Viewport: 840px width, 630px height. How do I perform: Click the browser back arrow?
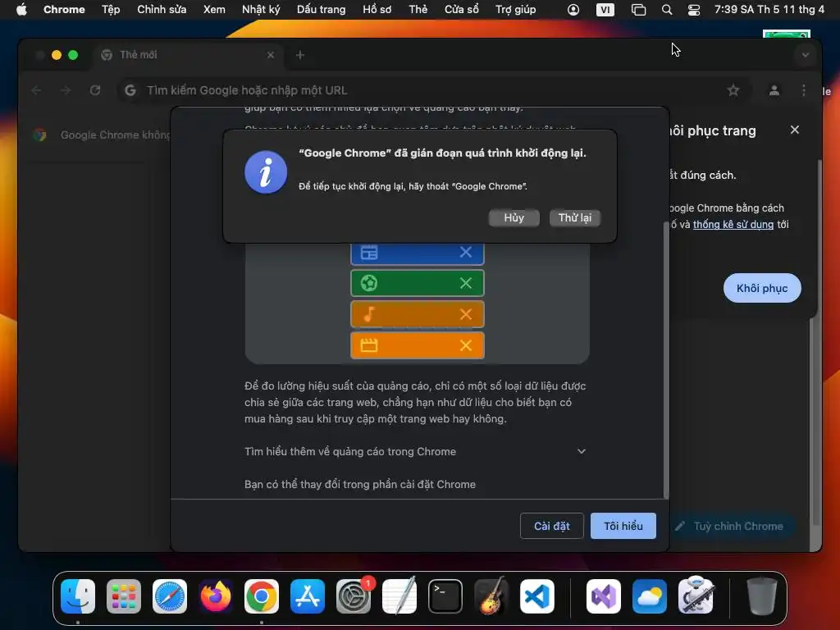pyautogui.click(x=36, y=90)
